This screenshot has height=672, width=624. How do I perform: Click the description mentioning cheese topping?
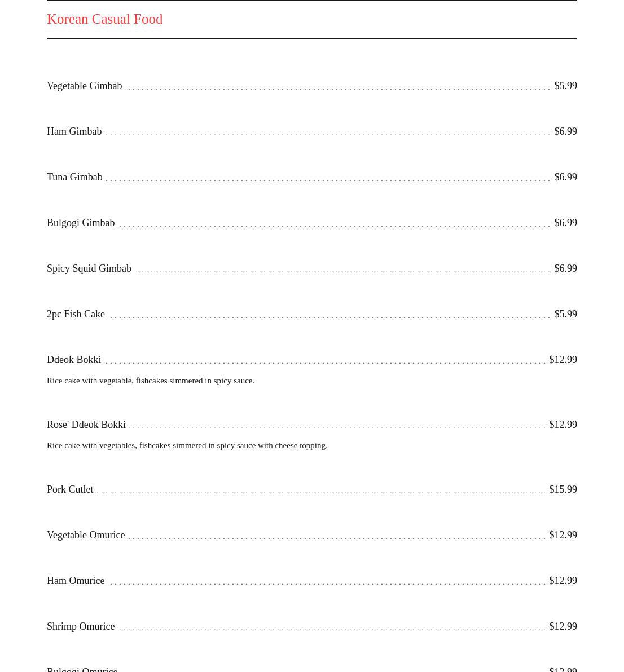point(187,445)
